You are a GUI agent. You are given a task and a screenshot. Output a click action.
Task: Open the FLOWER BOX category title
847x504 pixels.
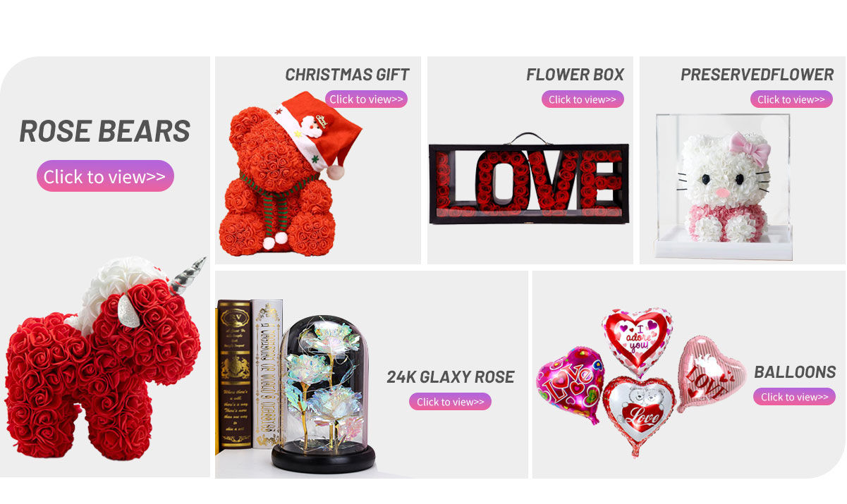pos(575,75)
